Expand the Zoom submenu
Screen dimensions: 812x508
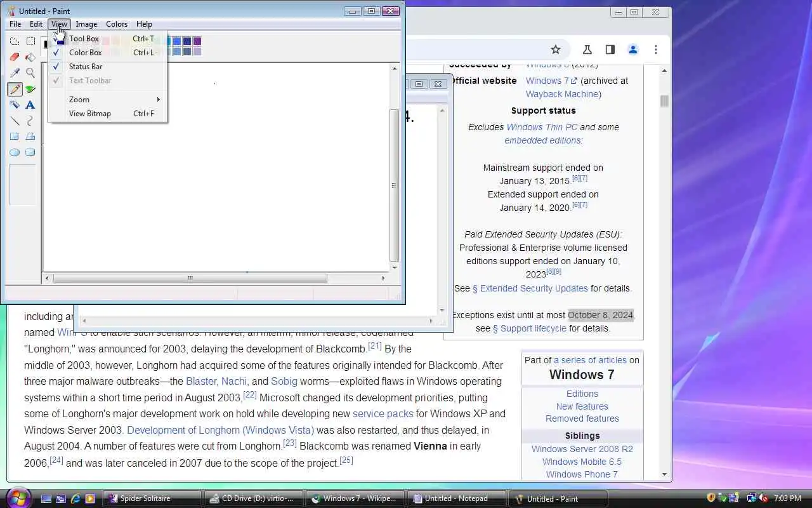[107, 100]
